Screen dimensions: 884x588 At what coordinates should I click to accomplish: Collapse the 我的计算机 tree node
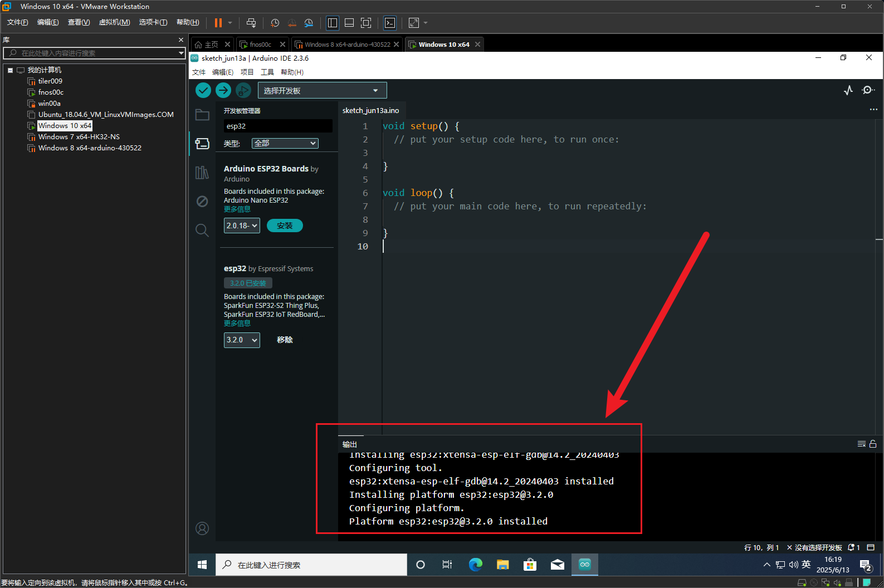point(10,70)
